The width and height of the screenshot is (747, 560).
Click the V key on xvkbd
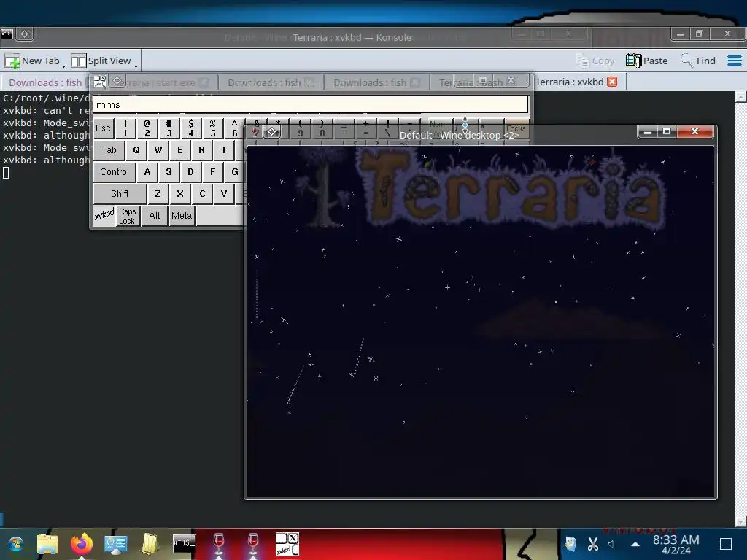223,194
